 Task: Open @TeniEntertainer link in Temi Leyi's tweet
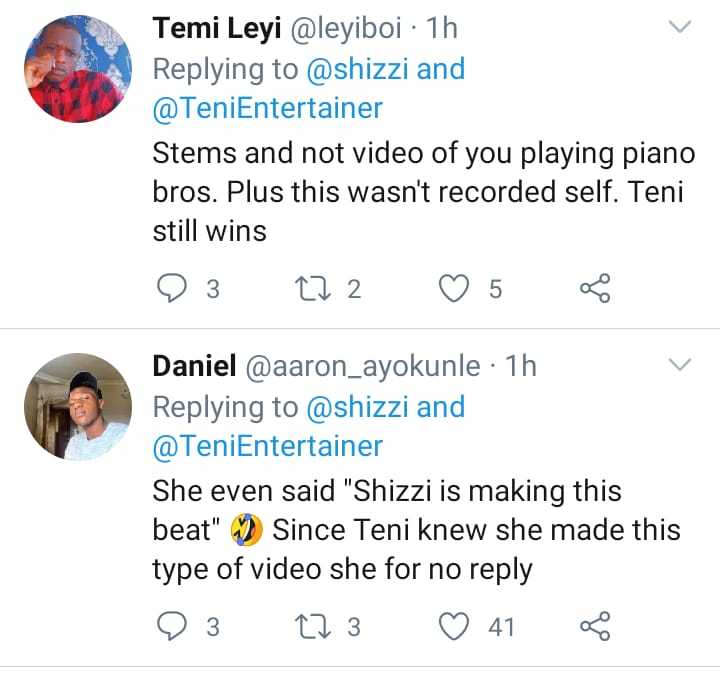[x=267, y=107]
